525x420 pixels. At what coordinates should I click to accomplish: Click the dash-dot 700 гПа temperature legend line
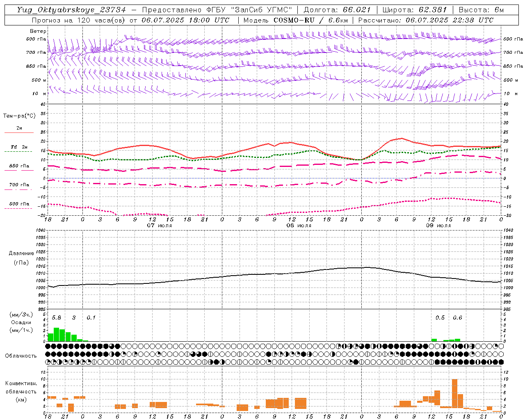point(18,189)
